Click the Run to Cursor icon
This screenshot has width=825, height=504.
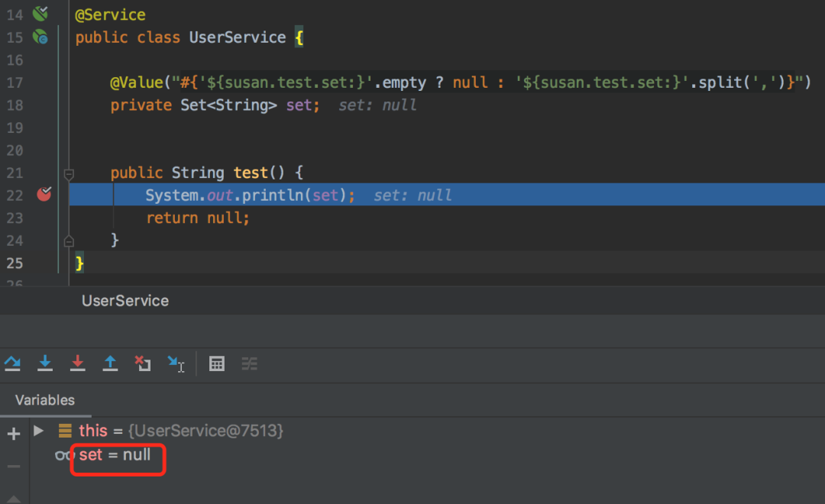176,363
